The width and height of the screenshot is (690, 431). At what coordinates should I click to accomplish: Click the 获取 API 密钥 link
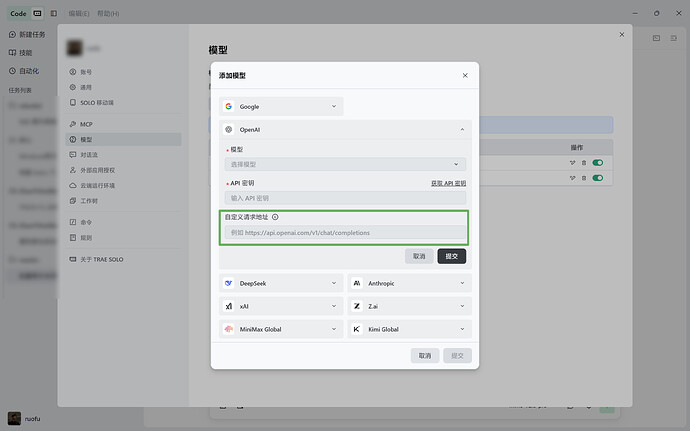click(448, 183)
